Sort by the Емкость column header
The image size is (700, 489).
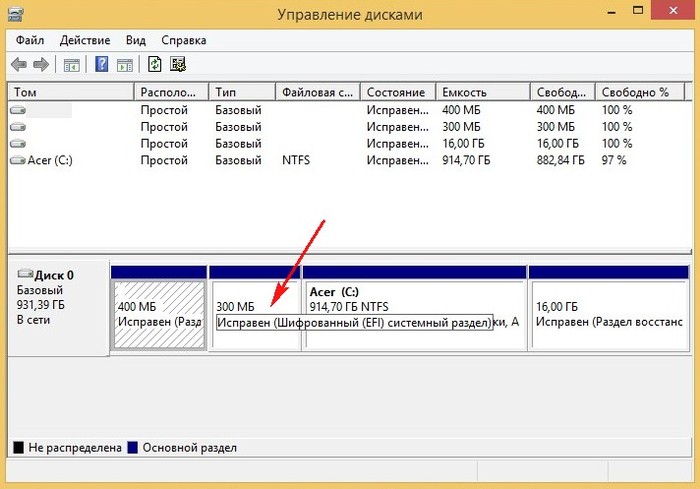pos(483,92)
